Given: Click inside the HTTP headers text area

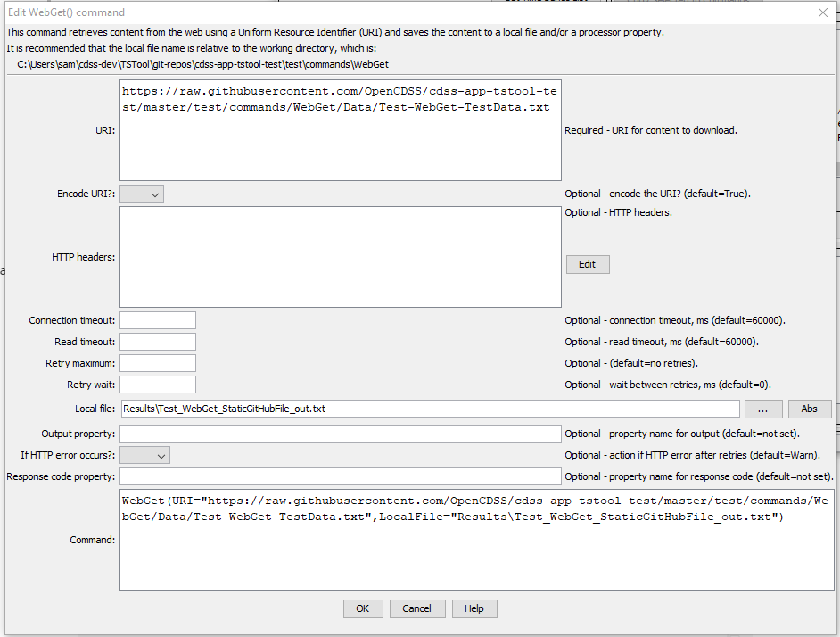Looking at the screenshot, I should click(x=339, y=256).
